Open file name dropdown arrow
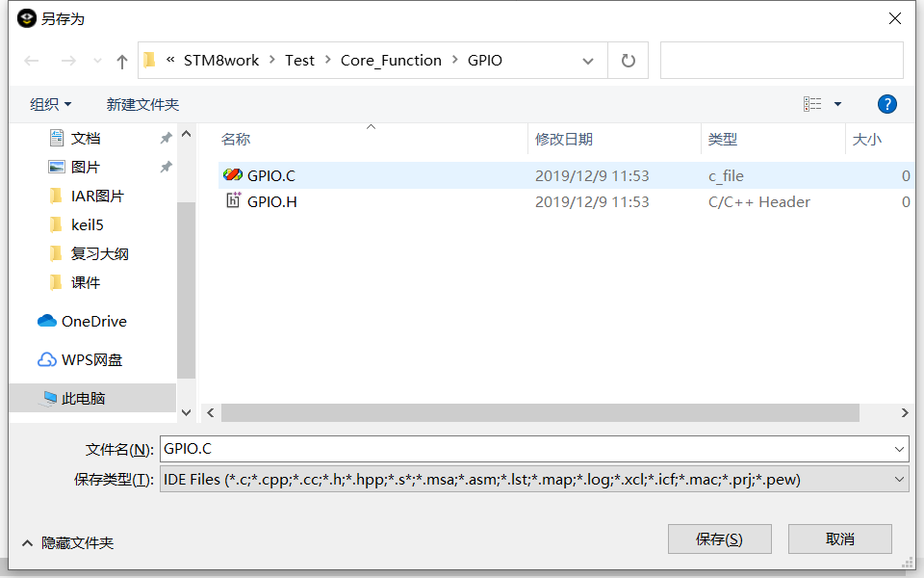The width and height of the screenshot is (924, 578). coord(899,450)
